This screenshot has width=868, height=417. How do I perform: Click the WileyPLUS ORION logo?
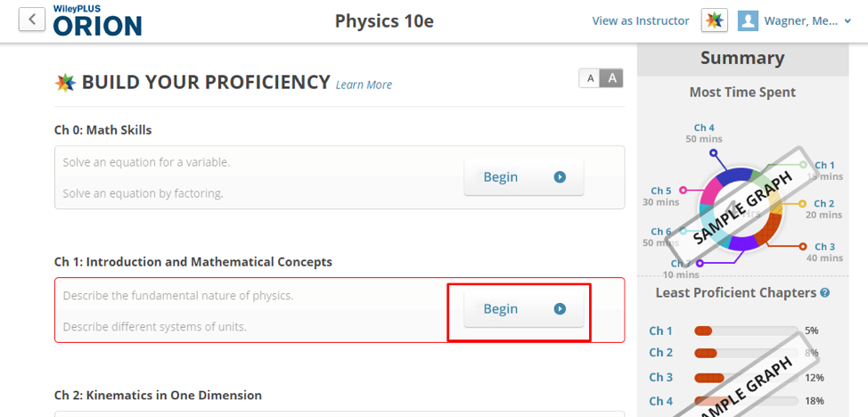pyautogui.click(x=97, y=20)
